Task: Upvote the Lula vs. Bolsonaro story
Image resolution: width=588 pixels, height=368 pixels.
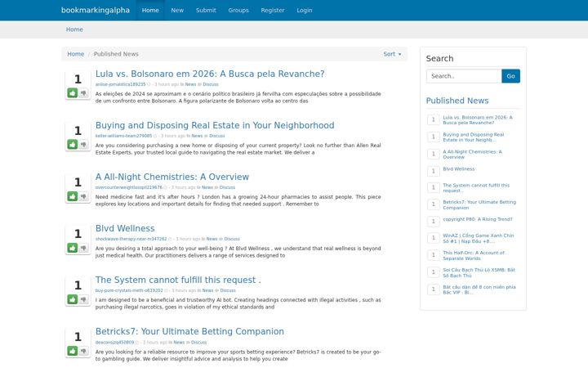Action: (73, 92)
